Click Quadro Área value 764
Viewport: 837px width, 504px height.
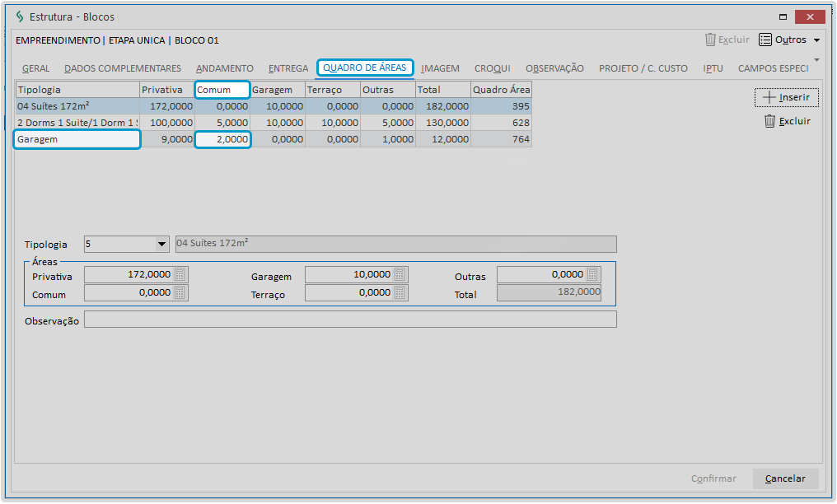[x=501, y=139]
